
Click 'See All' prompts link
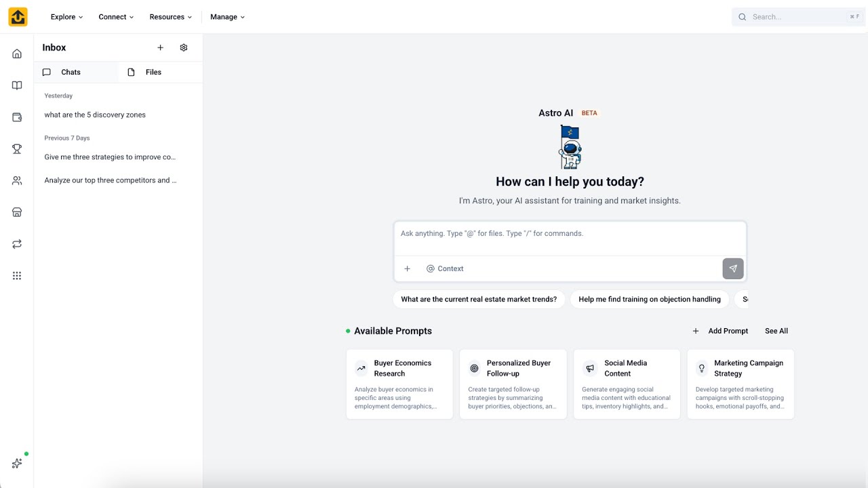[x=776, y=331]
